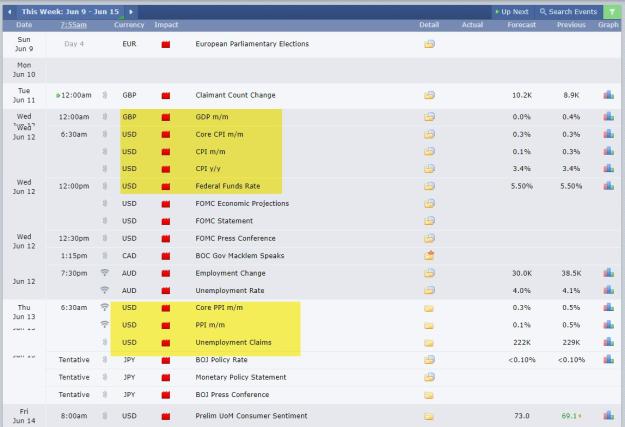Select the Tue Jun 11 date cell
This screenshot has height=427, width=625.
[24, 95]
